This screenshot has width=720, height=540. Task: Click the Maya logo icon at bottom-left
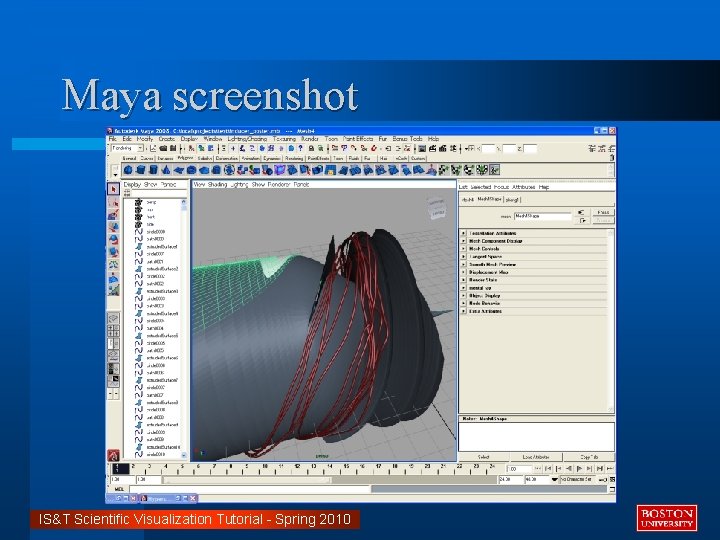(x=113, y=455)
